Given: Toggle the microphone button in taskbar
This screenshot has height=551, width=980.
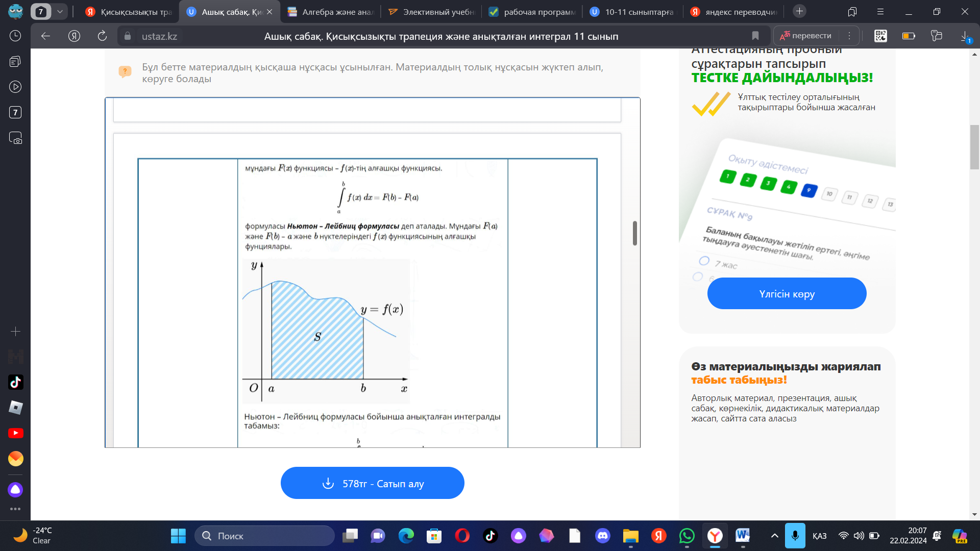Looking at the screenshot, I should point(795,536).
